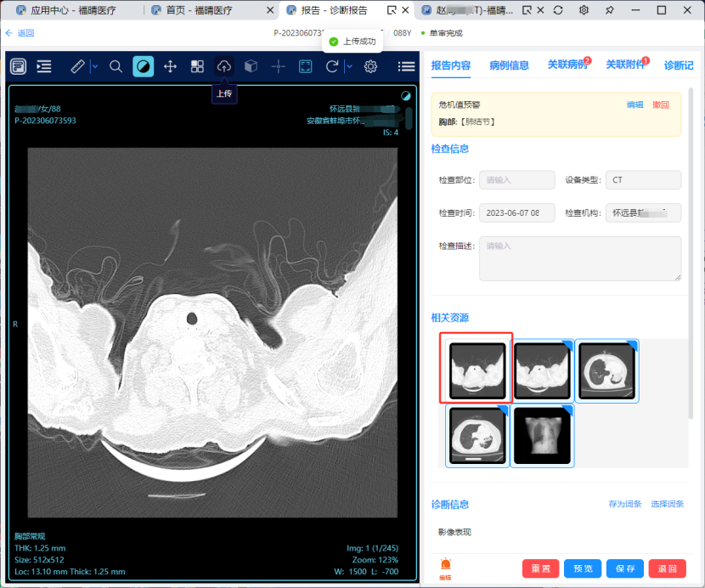Select the pan move arrows tool
Screen dimensions: 705x588
coord(170,66)
